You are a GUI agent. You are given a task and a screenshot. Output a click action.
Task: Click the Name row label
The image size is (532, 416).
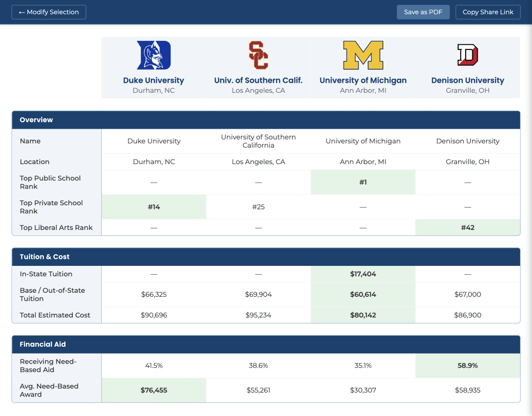(x=30, y=141)
